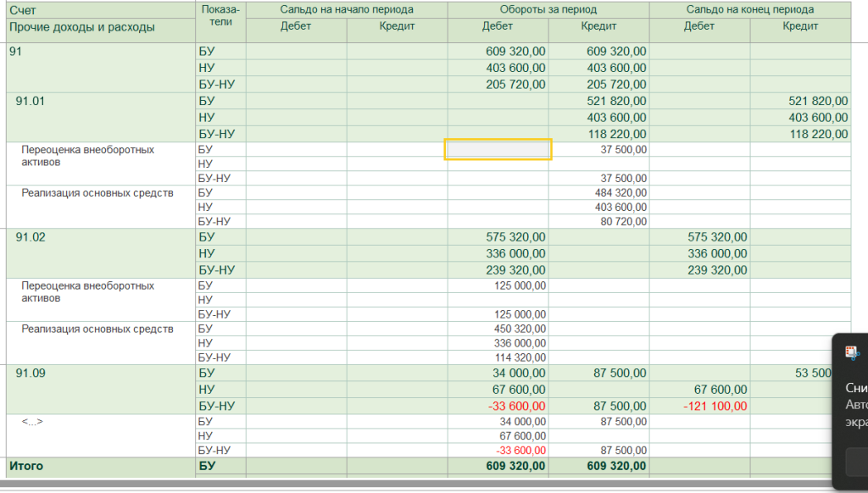Select the "<...>" row under 91.09

[32, 422]
